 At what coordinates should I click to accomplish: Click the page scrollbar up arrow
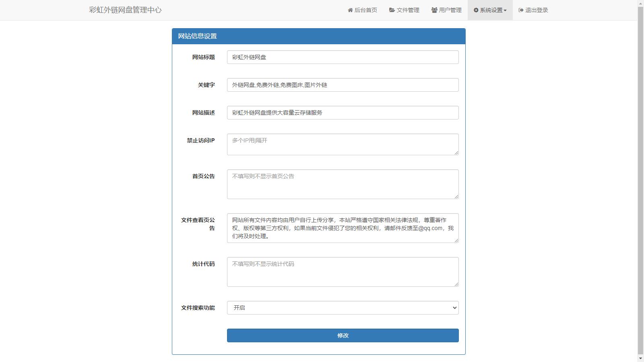pyautogui.click(x=640, y=4)
